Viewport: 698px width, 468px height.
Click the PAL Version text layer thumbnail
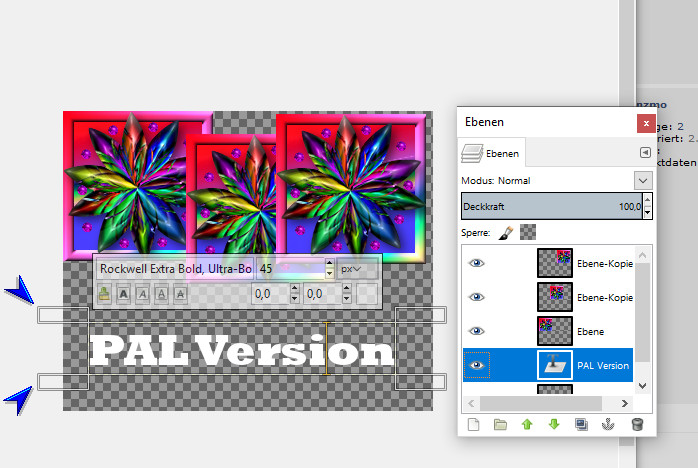click(555, 365)
